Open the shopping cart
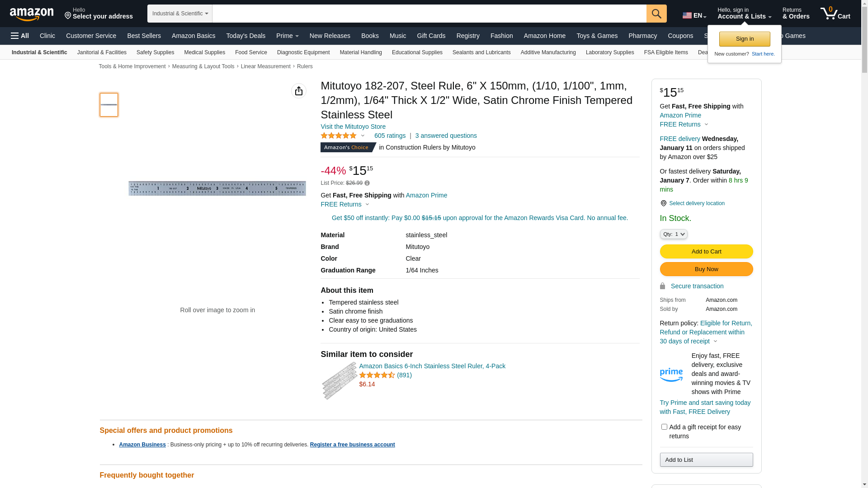Screen dimensions: 868x488 pos(835,14)
